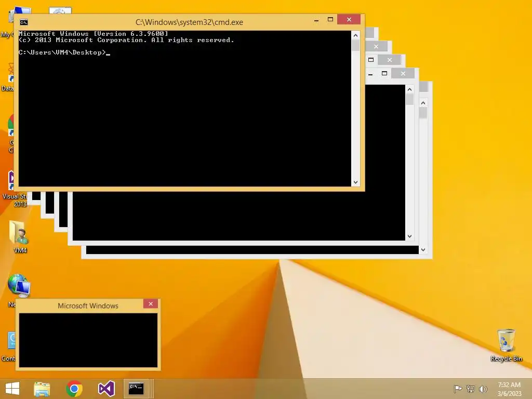Close the front cmd.exe window
Screen dimensions: 532x399
tap(349, 20)
